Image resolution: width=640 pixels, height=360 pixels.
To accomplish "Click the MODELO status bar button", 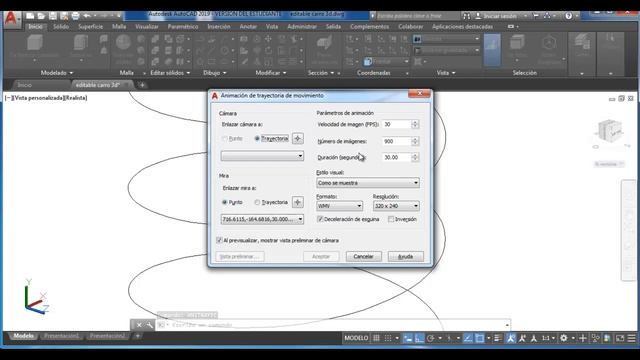I will 356,338.
